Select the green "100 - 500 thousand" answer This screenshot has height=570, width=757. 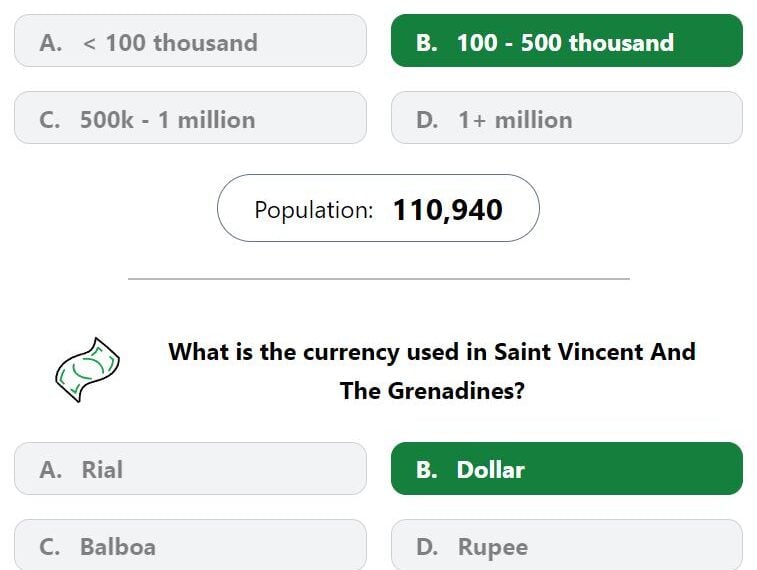567,41
